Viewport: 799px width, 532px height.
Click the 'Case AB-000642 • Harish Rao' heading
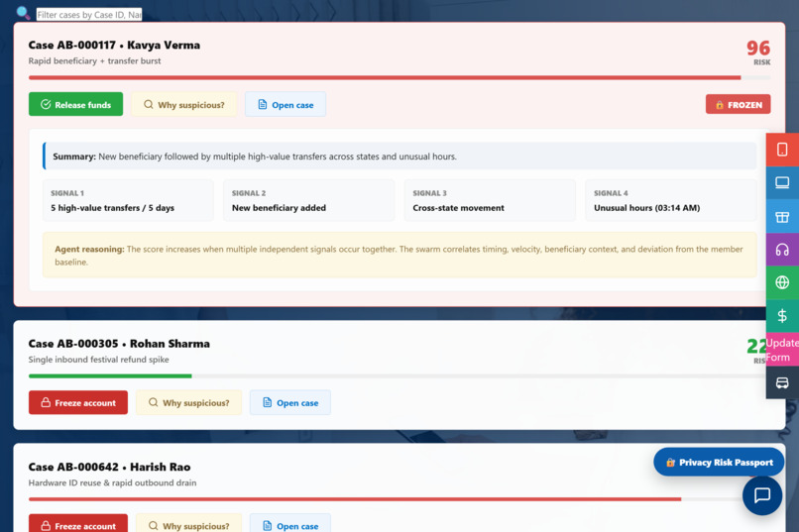click(110, 467)
